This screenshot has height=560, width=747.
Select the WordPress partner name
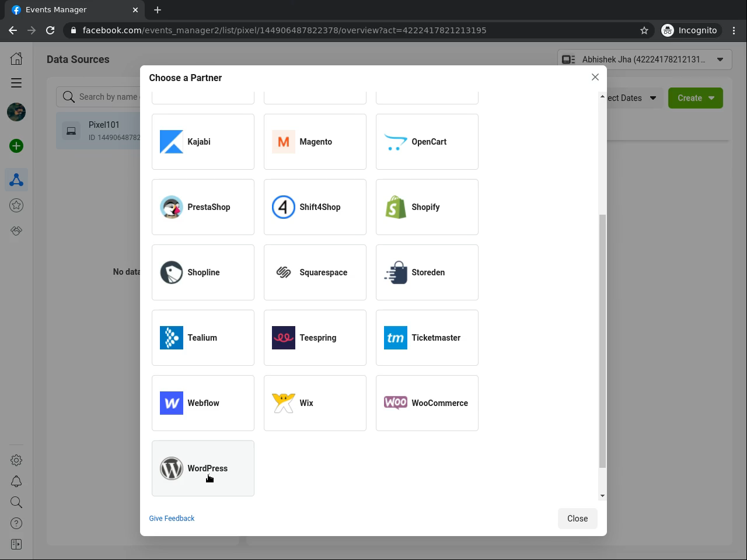point(207,468)
